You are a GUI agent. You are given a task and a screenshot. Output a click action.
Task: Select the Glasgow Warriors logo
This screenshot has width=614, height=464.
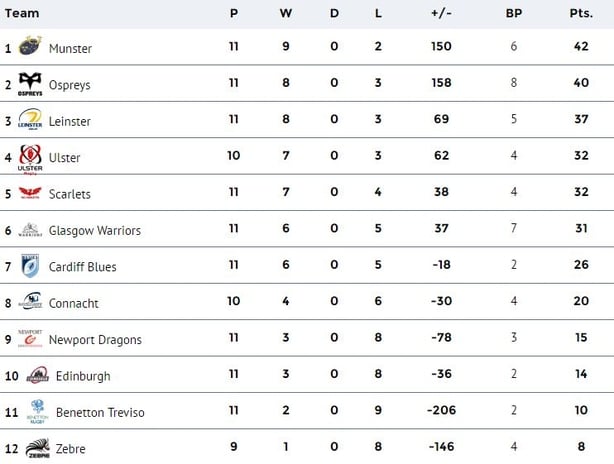click(x=30, y=230)
